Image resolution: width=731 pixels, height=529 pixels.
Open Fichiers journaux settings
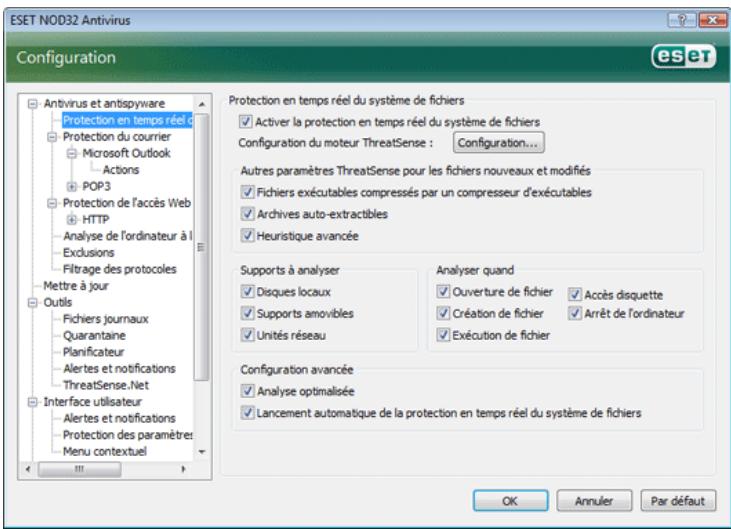(105, 319)
